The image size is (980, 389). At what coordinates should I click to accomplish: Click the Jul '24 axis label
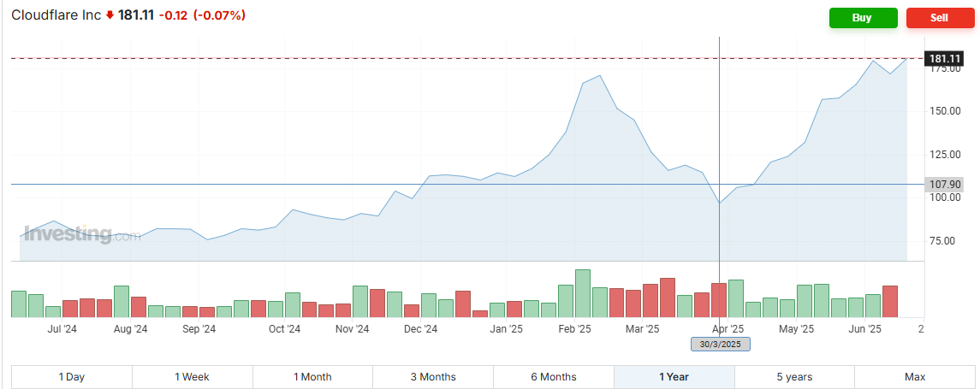point(62,327)
